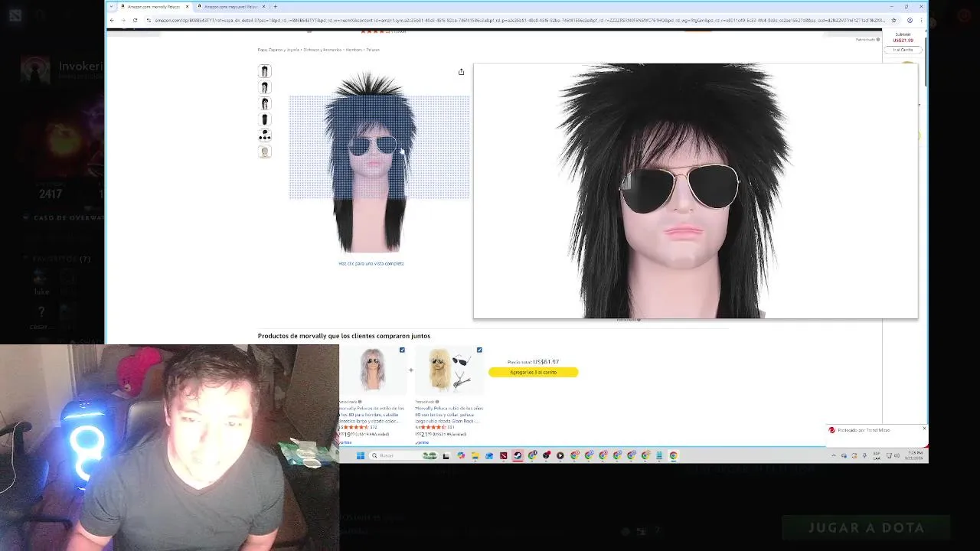980x551 pixels.
Task: Open the Copilot icon in the taskbar
Action: tap(460, 455)
